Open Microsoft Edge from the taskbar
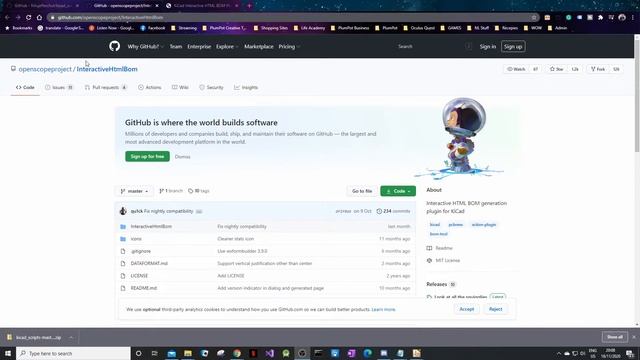The width and height of the screenshot is (640, 360). [367, 353]
